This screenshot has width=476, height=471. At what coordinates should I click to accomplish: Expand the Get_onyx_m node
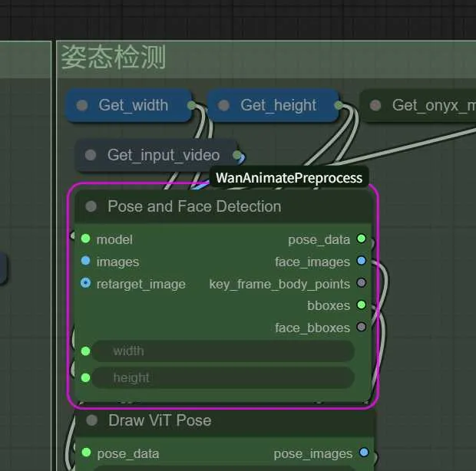pos(375,105)
